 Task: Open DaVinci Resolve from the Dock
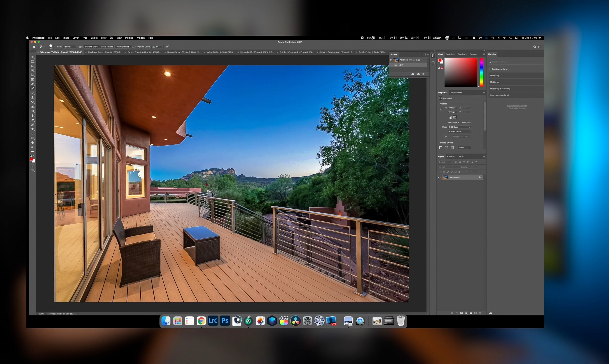point(296,321)
